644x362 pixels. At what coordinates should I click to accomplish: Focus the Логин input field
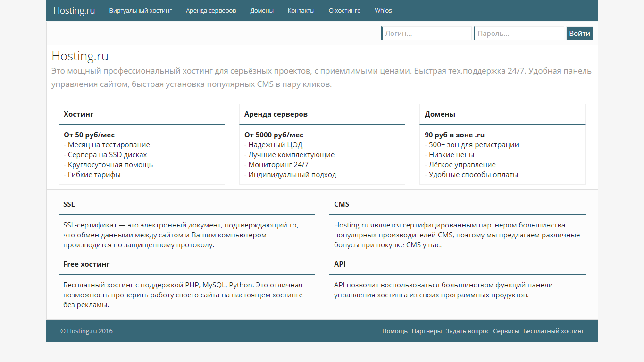tap(427, 34)
